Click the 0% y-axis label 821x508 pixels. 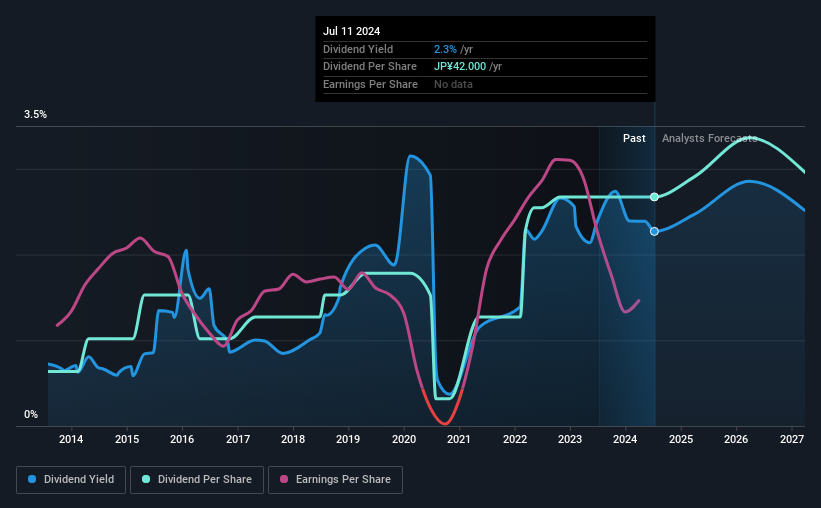[31, 414]
